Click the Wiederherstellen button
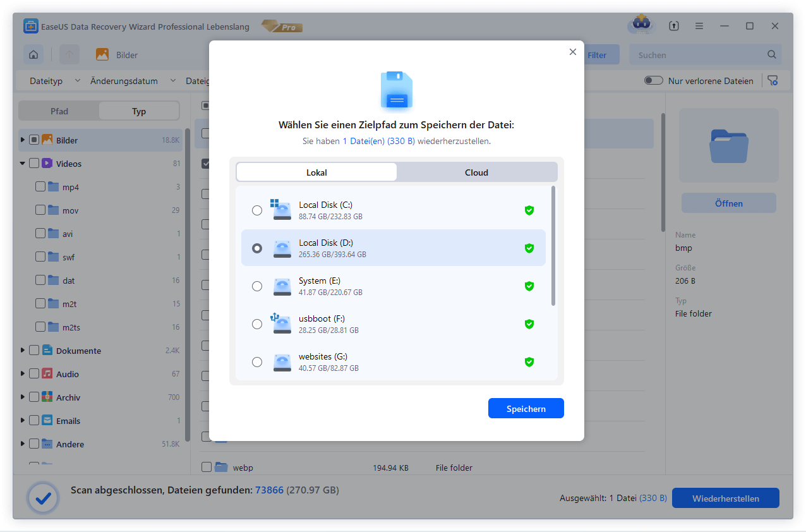 click(725, 498)
